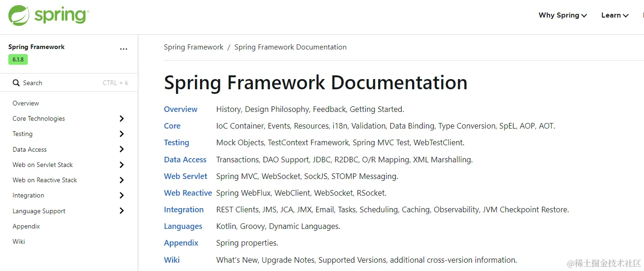
Task: Open the three-dots menu beside Spring Framework
Action: [x=124, y=49]
